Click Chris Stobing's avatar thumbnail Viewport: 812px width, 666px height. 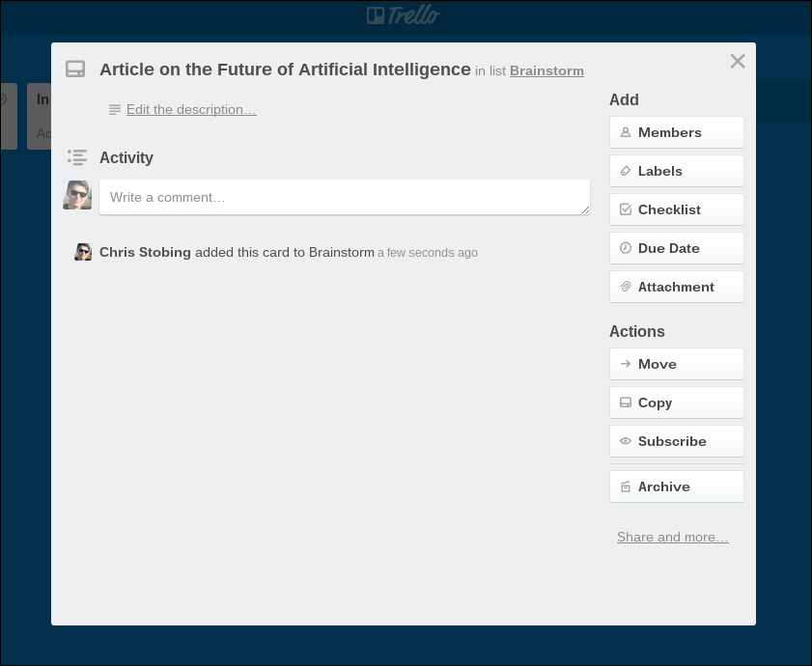coord(83,252)
